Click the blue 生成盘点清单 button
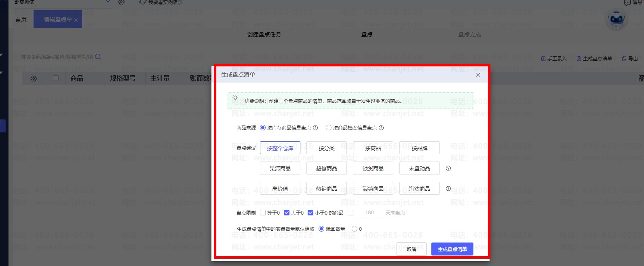This screenshot has height=266, width=644. 452,249
